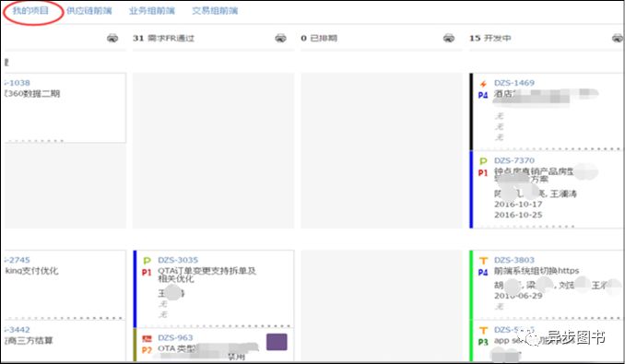Click the OTA 类型 summary on DZS-963

click(177, 348)
